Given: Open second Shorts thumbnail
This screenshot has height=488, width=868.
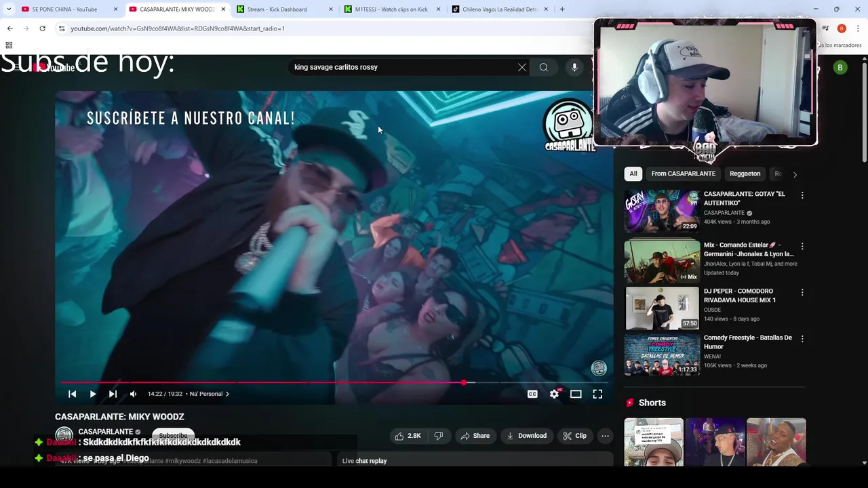Looking at the screenshot, I should pos(715,442).
